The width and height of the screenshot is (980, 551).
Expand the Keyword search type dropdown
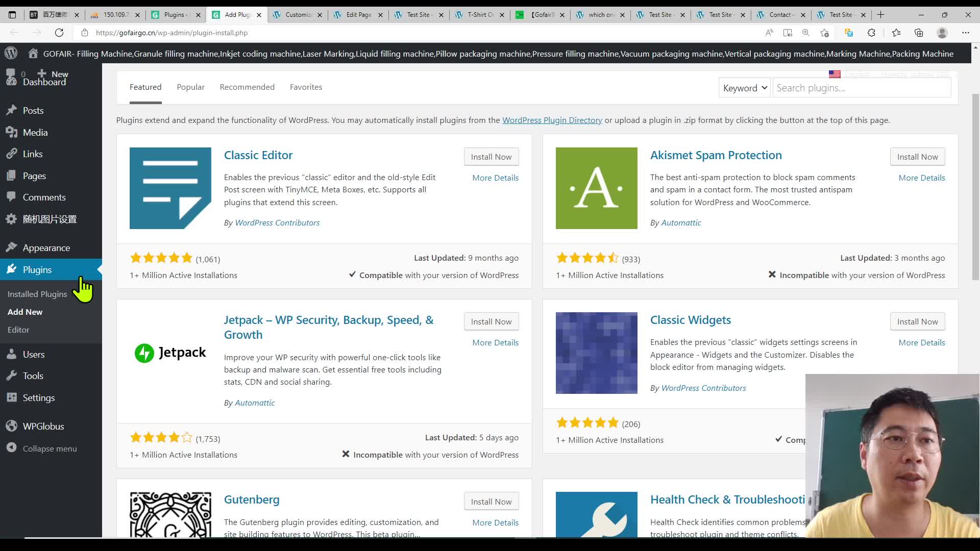pyautogui.click(x=744, y=88)
